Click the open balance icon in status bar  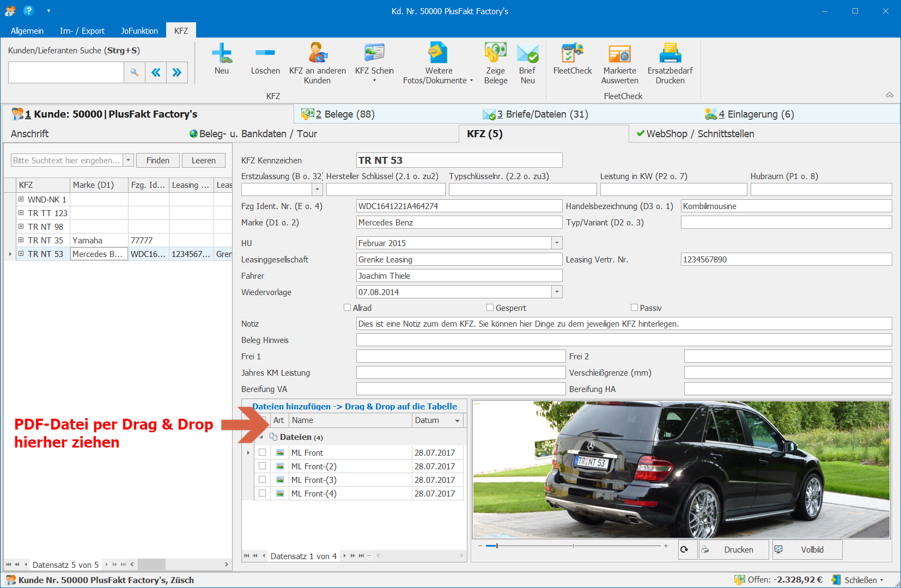(739, 580)
